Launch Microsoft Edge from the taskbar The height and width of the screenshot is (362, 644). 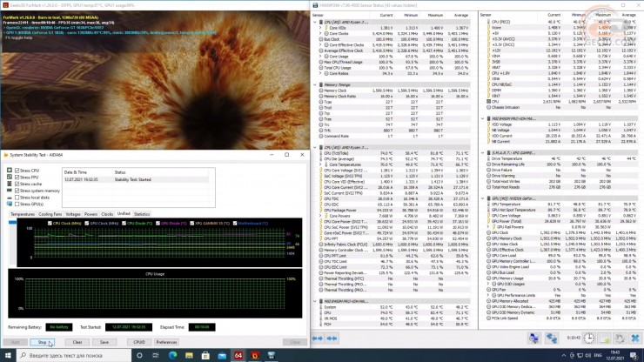(x=172, y=355)
